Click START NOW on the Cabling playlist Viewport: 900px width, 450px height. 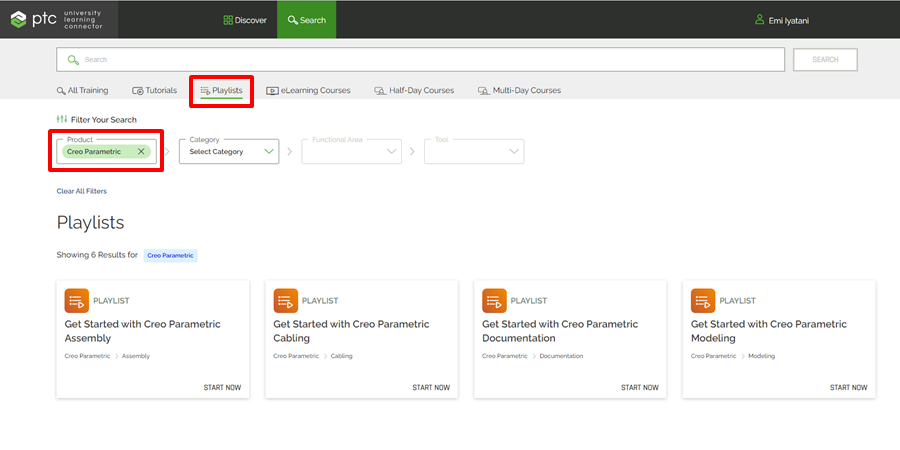(431, 387)
